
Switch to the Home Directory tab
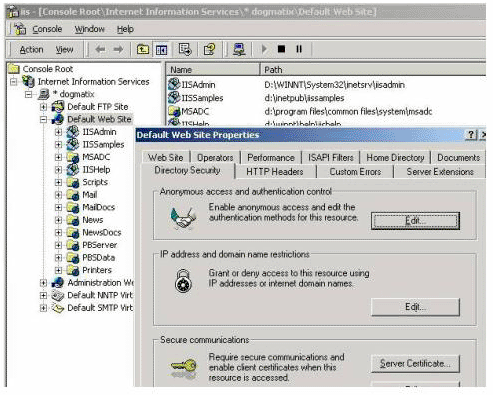pos(395,157)
